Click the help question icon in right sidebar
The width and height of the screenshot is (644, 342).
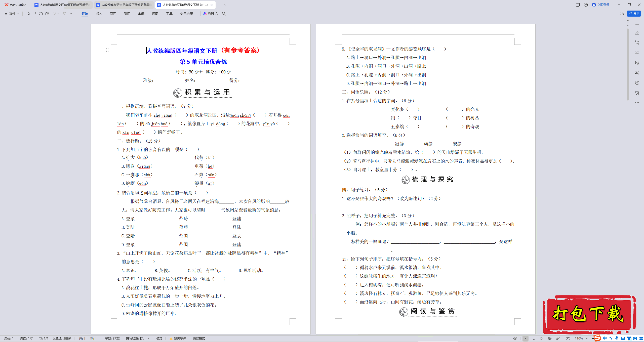[637, 83]
